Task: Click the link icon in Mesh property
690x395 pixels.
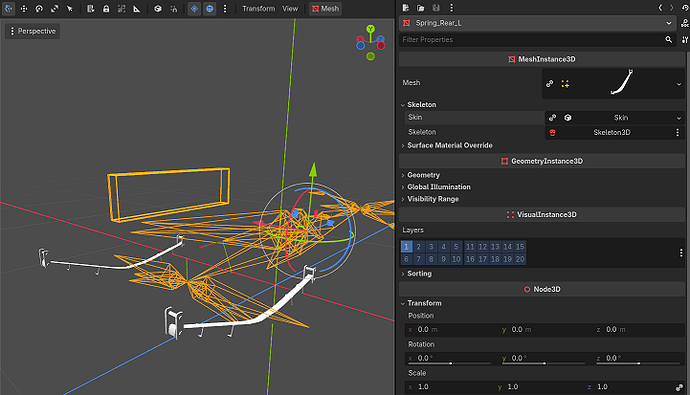Action: click(x=550, y=84)
